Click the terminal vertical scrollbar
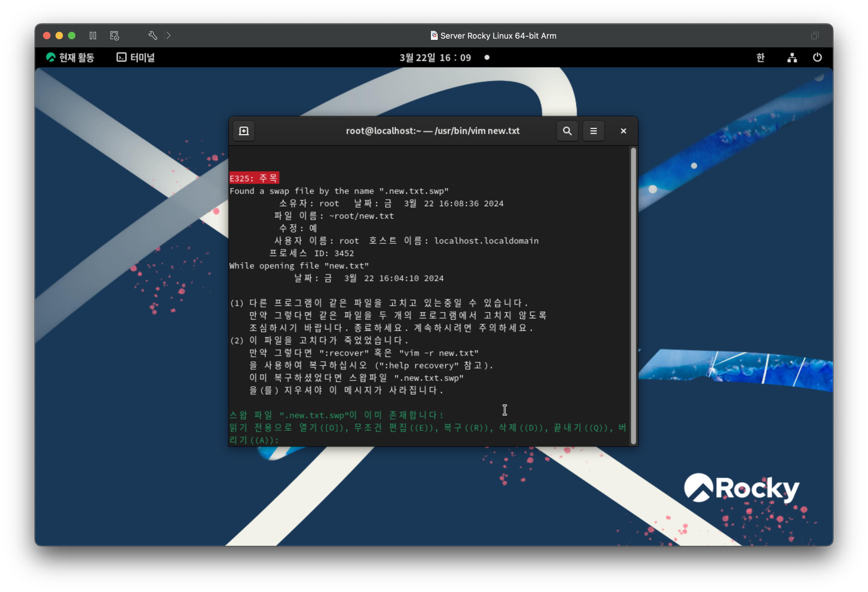The image size is (868, 592). pos(633,296)
